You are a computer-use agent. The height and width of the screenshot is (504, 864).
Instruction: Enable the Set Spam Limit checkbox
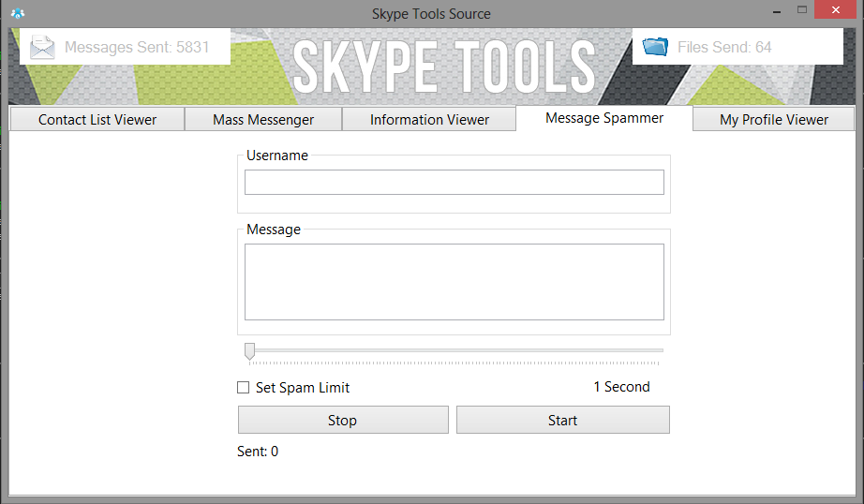[x=243, y=388]
